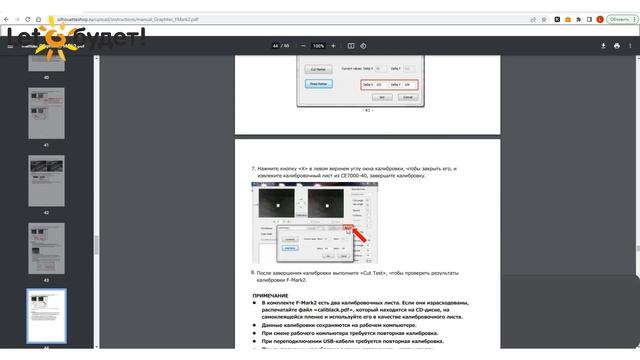Click the 100% zoom level field
Screen dimensions: 640x360
(318, 46)
